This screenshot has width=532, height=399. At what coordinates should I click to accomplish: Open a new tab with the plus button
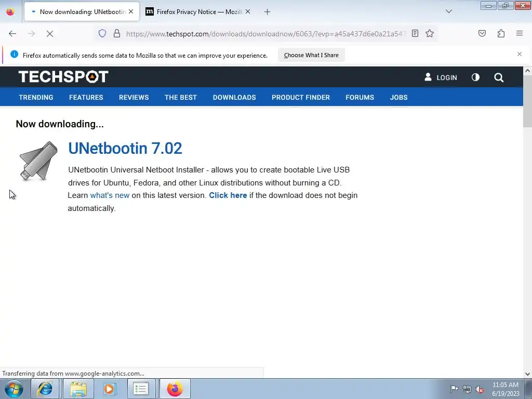(268, 12)
